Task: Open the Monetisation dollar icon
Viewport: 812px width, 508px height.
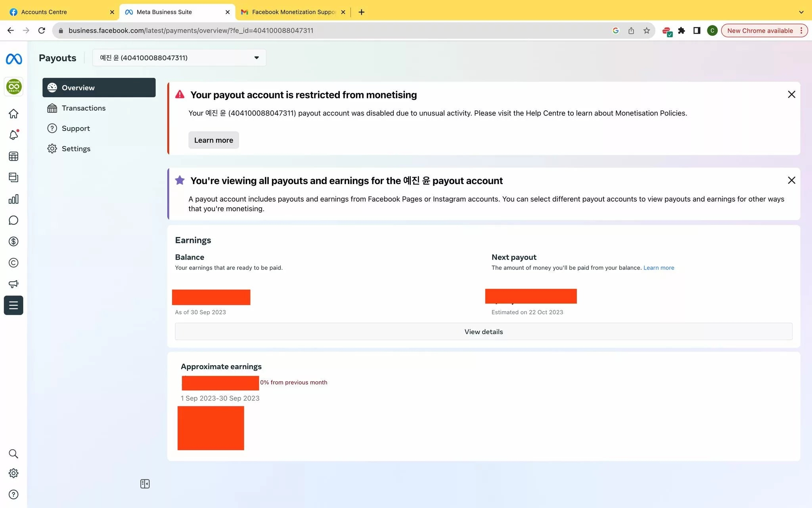Action: (x=13, y=241)
